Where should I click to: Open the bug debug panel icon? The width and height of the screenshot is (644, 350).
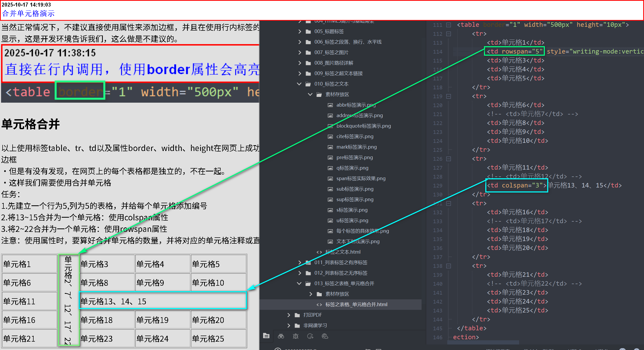click(296, 336)
